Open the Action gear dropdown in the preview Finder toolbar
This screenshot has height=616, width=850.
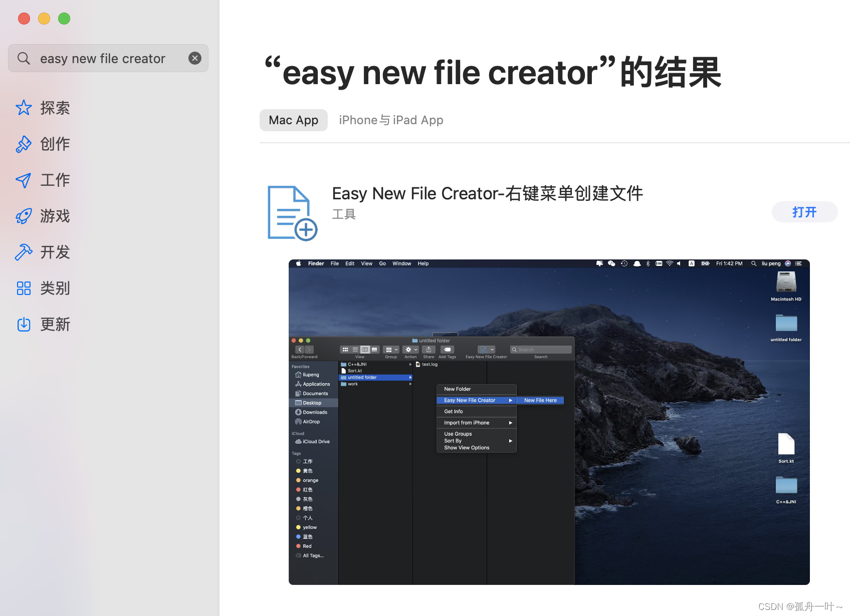411,350
